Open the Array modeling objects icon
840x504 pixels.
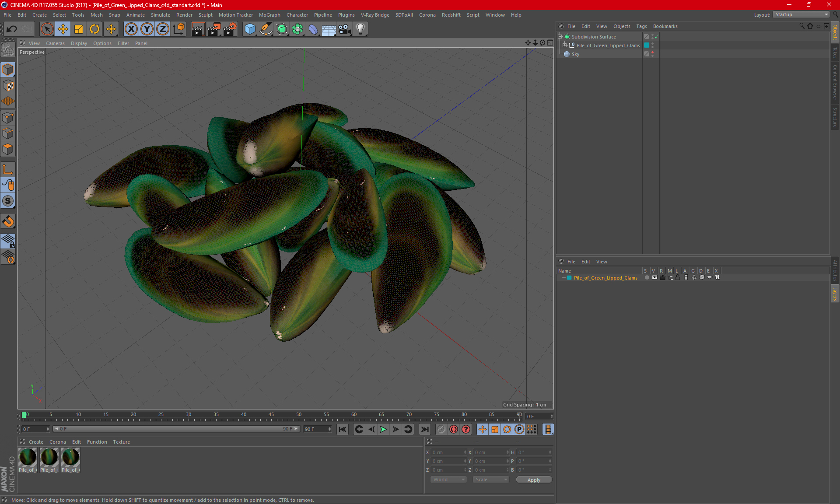(297, 29)
